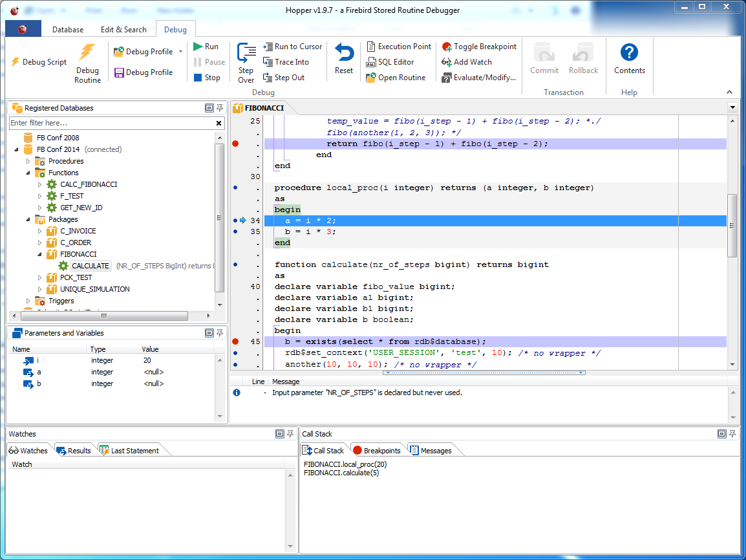746x560 pixels.
Task: Toggle the breakpoint dot on line 34
Action: [x=234, y=221]
